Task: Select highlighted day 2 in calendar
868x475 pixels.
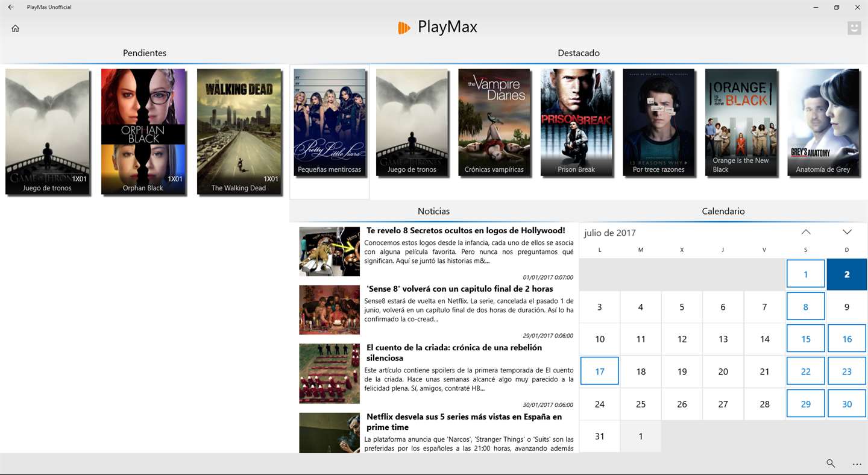Action: point(847,274)
